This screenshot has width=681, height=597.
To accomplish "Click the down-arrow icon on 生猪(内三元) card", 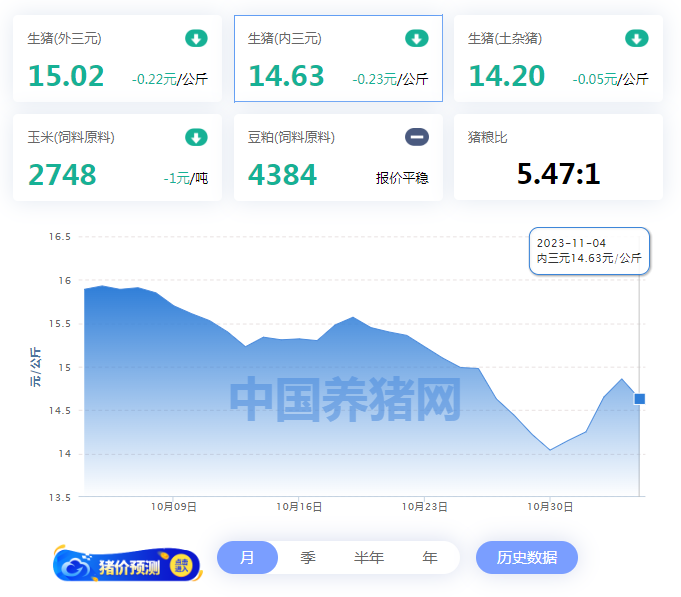I will (x=417, y=38).
